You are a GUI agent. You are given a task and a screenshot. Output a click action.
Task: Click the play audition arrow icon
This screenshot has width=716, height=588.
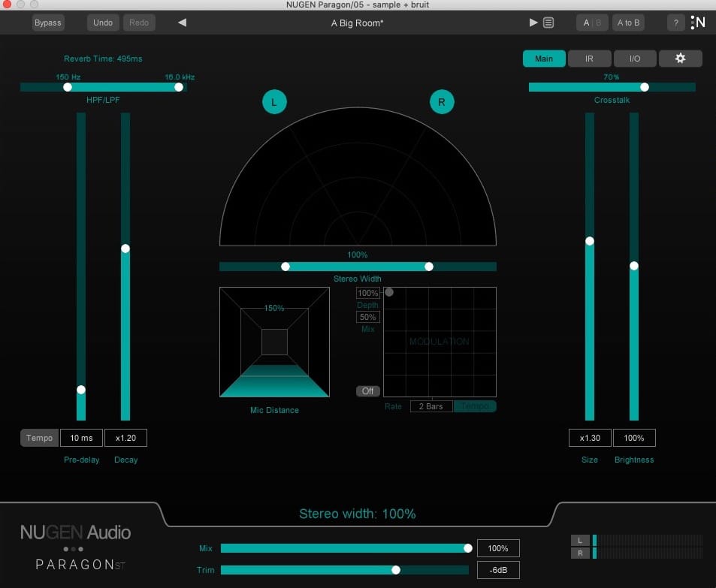(x=533, y=22)
